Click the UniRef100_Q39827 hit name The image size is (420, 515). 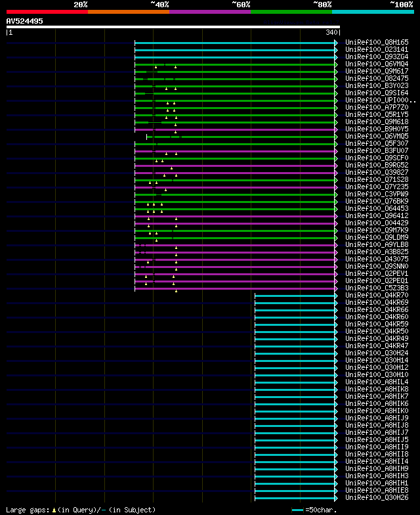[377, 172]
